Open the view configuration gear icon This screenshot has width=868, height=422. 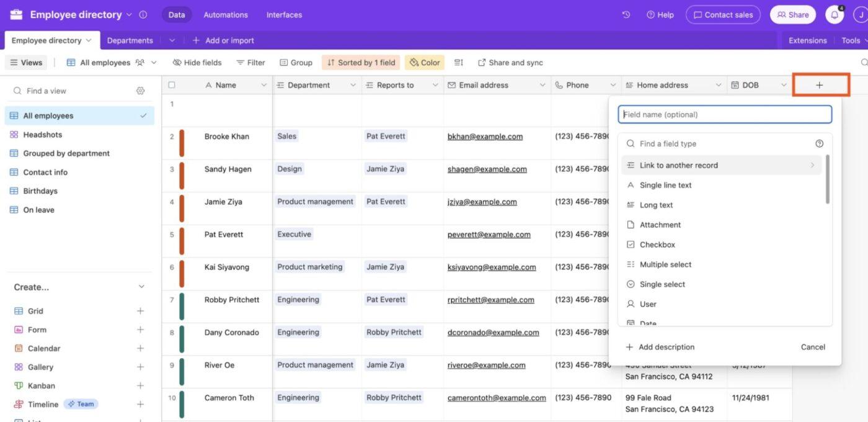[x=139, y=89]
